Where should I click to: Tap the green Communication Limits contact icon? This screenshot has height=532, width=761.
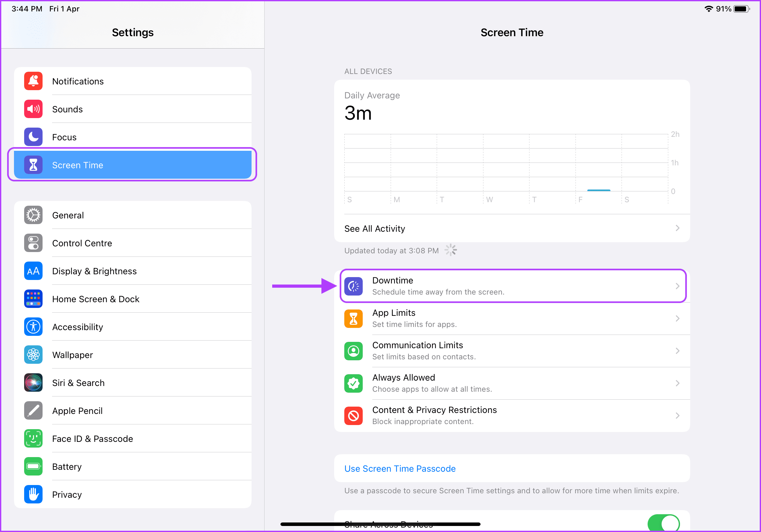pyautogui.click(x=353, y=351)
